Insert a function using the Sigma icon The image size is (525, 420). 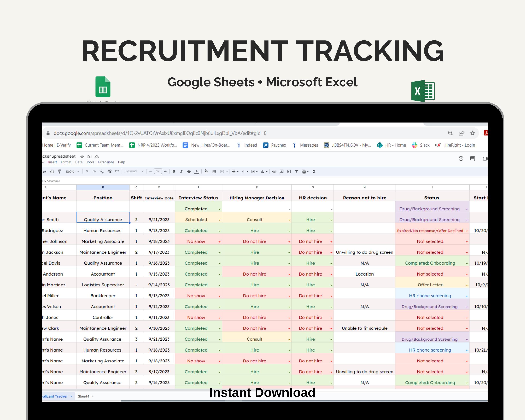[314, 171]
